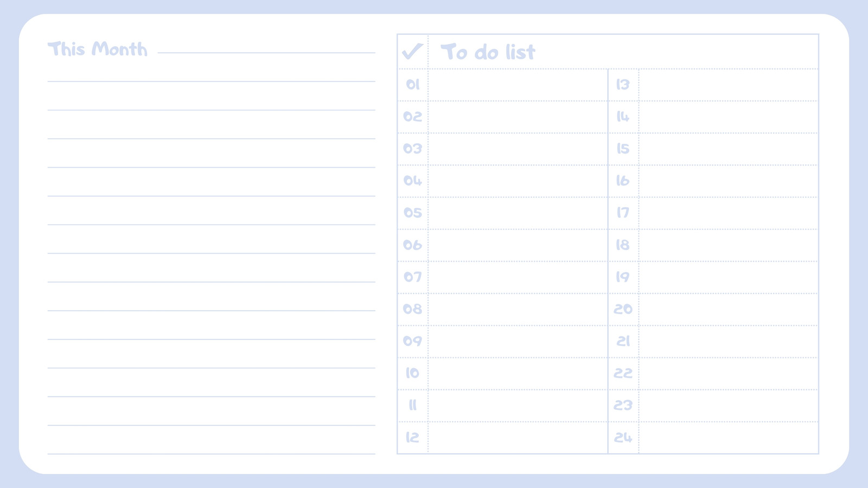Click the number 10 label

(x=412, y=373)
